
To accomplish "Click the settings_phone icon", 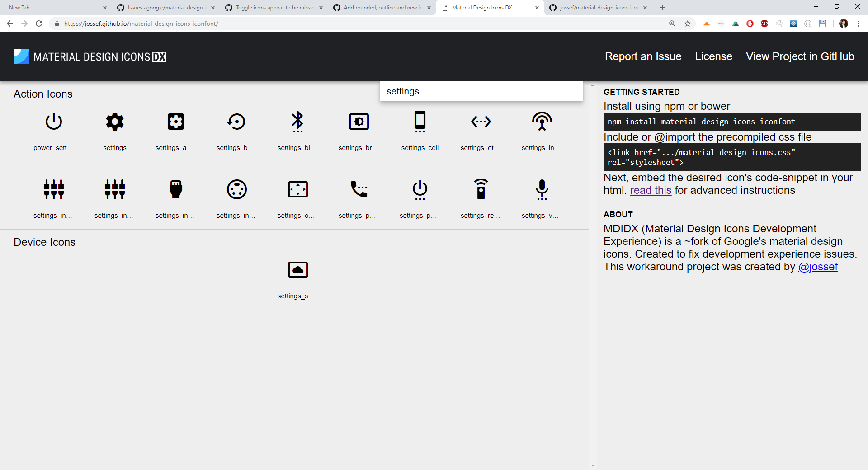I will tap(359, 189).
